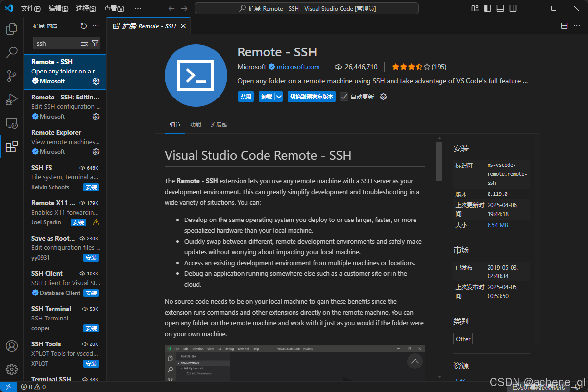Click the Disable button (禁用)
This screenshot has height=392, width=588.
click(246, 97)
